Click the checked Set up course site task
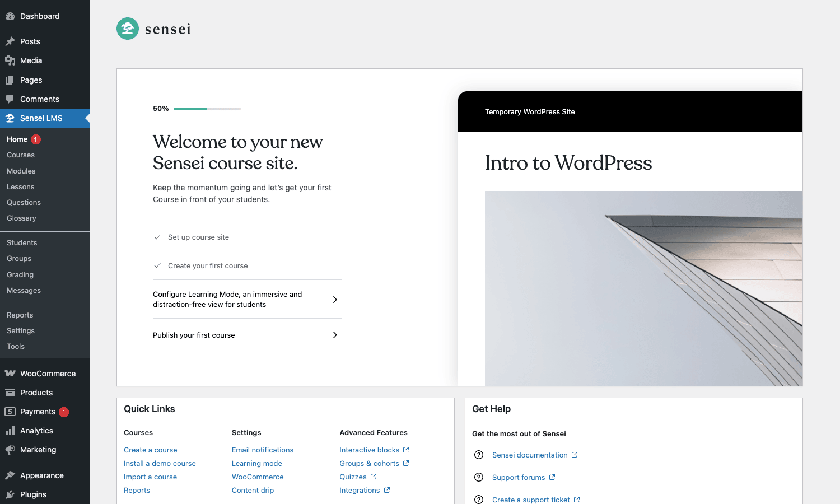Screen dimensions: 840x504 tap(247, 237)
